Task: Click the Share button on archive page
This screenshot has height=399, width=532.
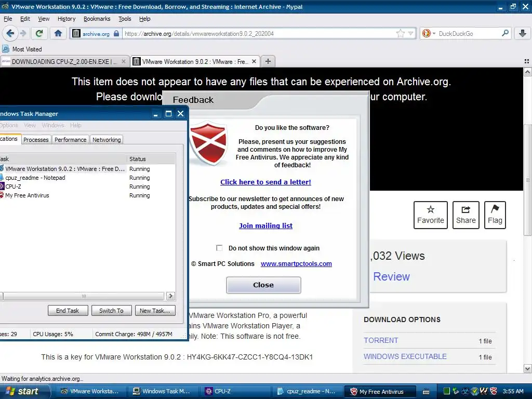Action: tap(466, 215)
